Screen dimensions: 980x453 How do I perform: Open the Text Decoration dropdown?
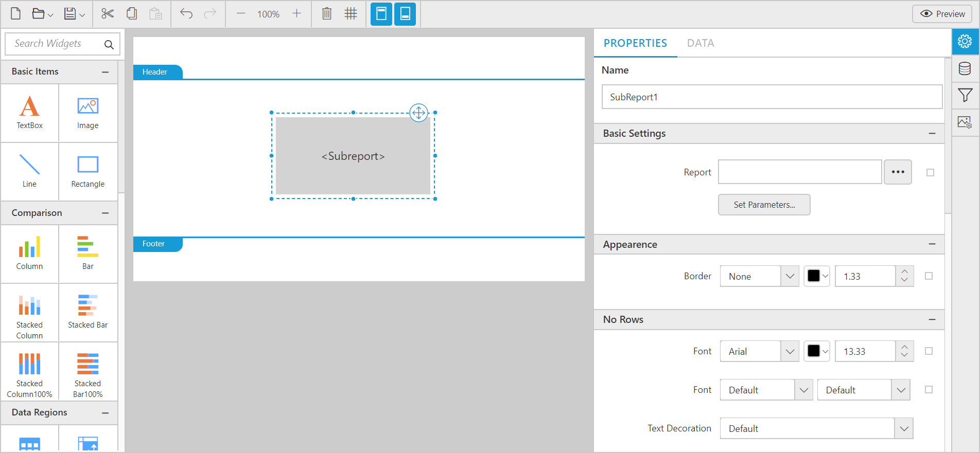pyautogui.click(x=904, y=428)
